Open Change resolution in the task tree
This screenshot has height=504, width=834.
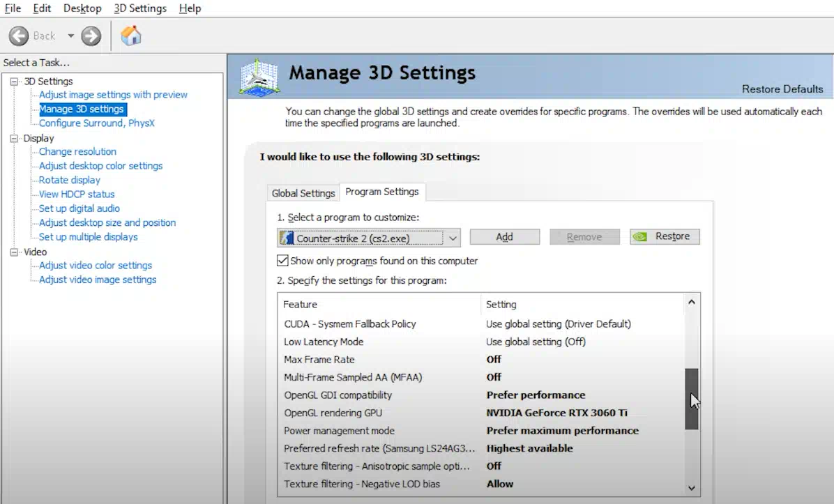pyautogui.click(x=77, y=151)
